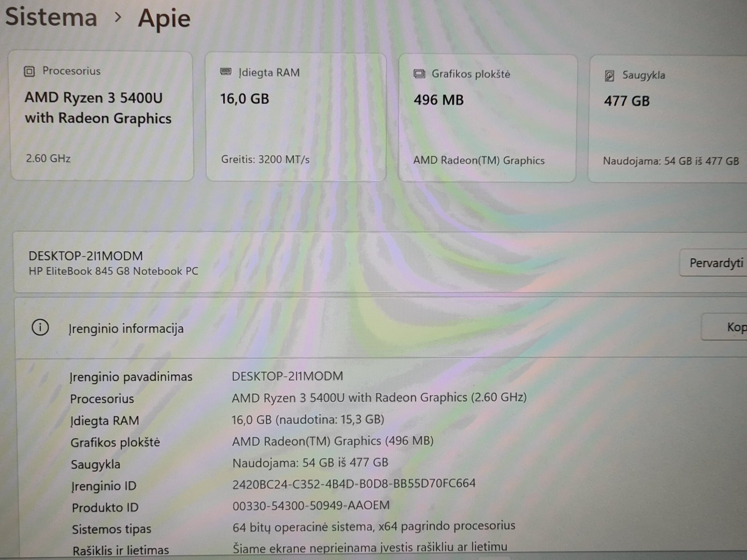The image size is (747, 560).
Task: Select the Rašiklis ir lietimas row label
Action: click(120, 551)
